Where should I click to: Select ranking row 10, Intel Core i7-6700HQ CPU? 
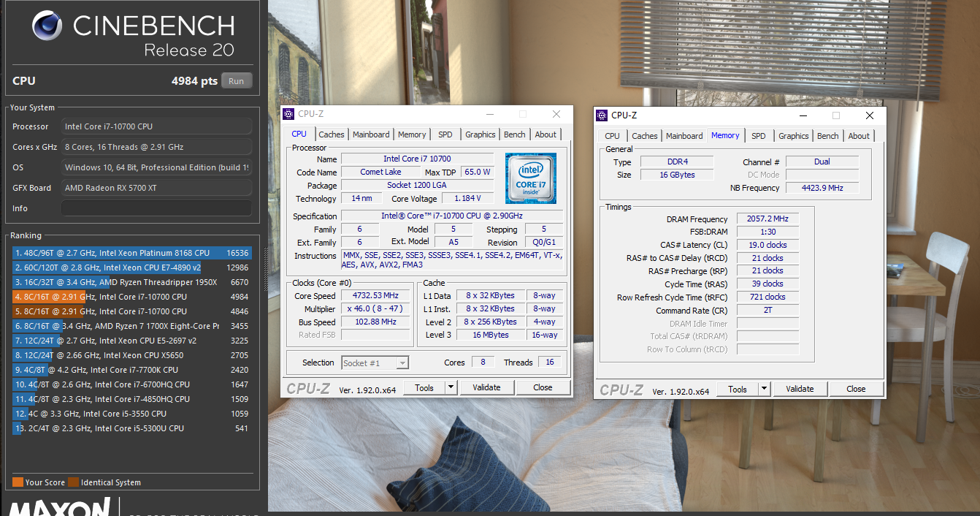[132, 384]
